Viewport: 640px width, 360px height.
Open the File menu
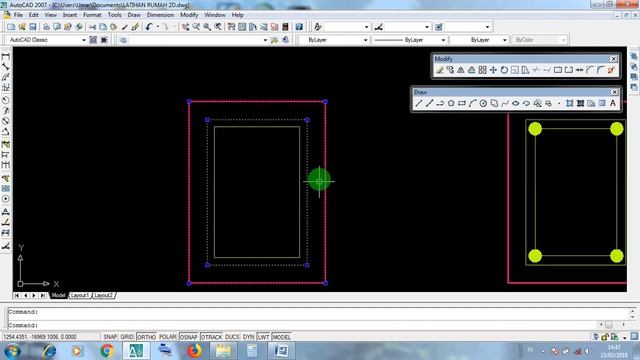pyautogui.click(x=18, y=15)
